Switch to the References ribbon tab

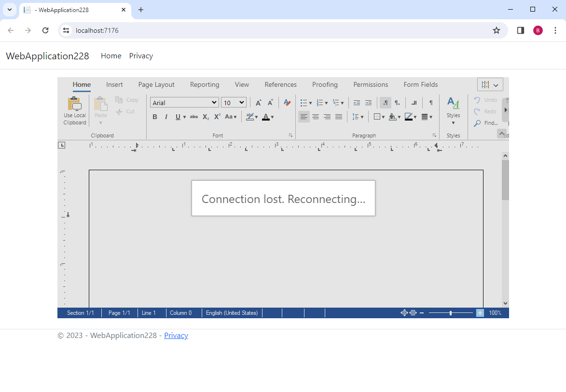click(280, 85)
